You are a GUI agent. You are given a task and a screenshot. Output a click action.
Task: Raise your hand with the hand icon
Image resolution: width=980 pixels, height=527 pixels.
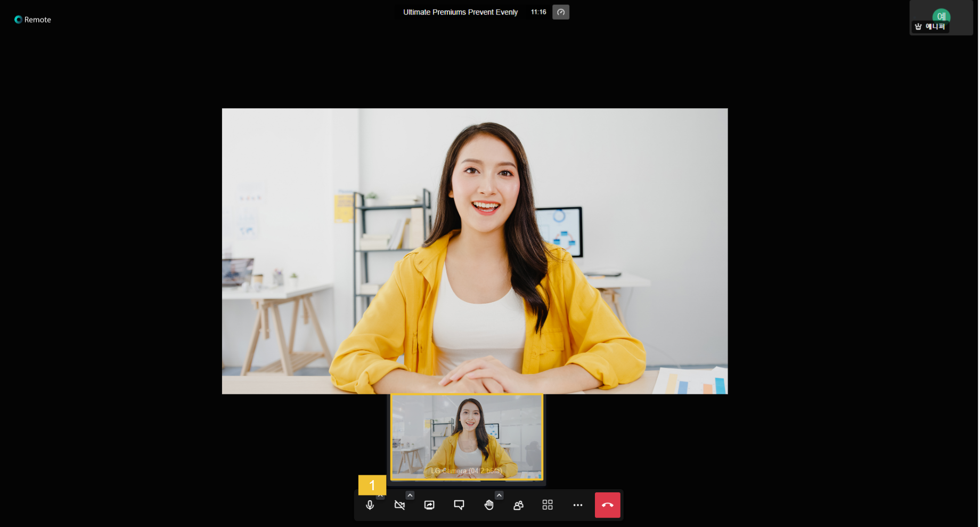coord(489,505)
